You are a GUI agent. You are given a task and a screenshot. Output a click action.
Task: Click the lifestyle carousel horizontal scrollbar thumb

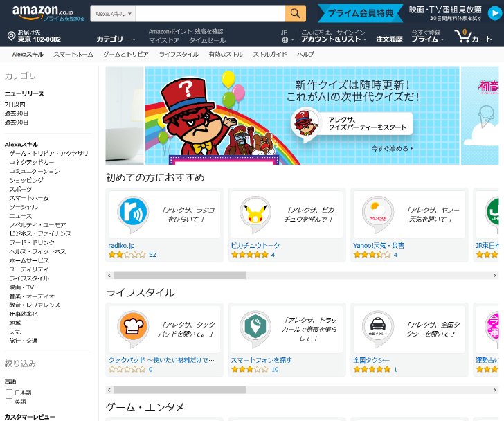click(179, 390)
